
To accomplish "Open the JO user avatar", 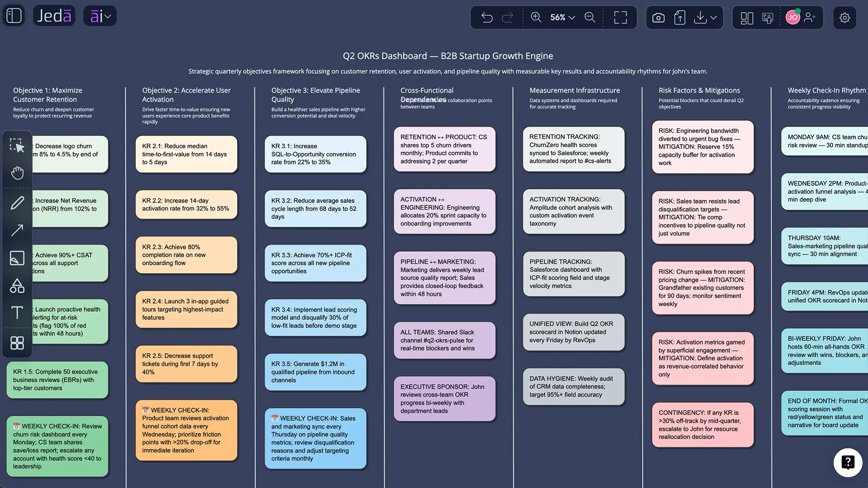I will pyautogui.click(x=793, y=18).
